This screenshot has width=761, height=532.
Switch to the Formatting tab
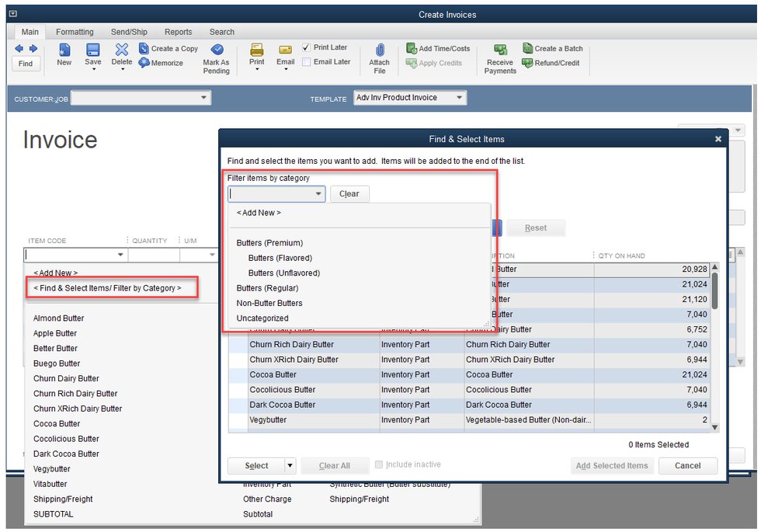[75, 32]
